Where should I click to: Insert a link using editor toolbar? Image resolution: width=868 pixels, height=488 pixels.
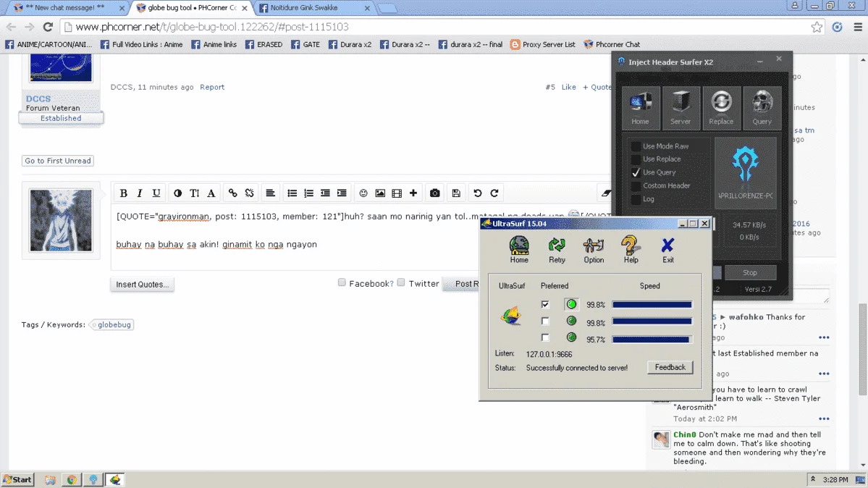(x=232, y=193)
